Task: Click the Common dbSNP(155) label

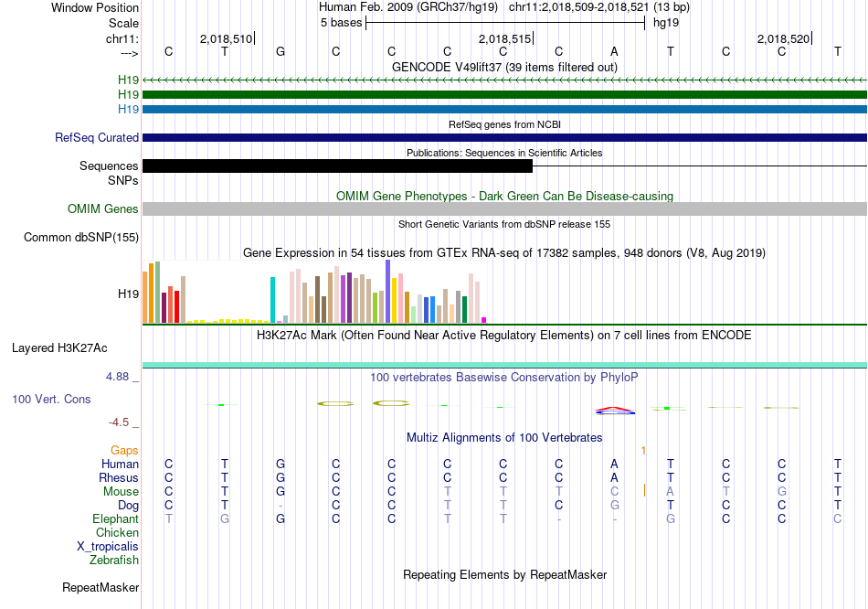Action: coord(80,237)
